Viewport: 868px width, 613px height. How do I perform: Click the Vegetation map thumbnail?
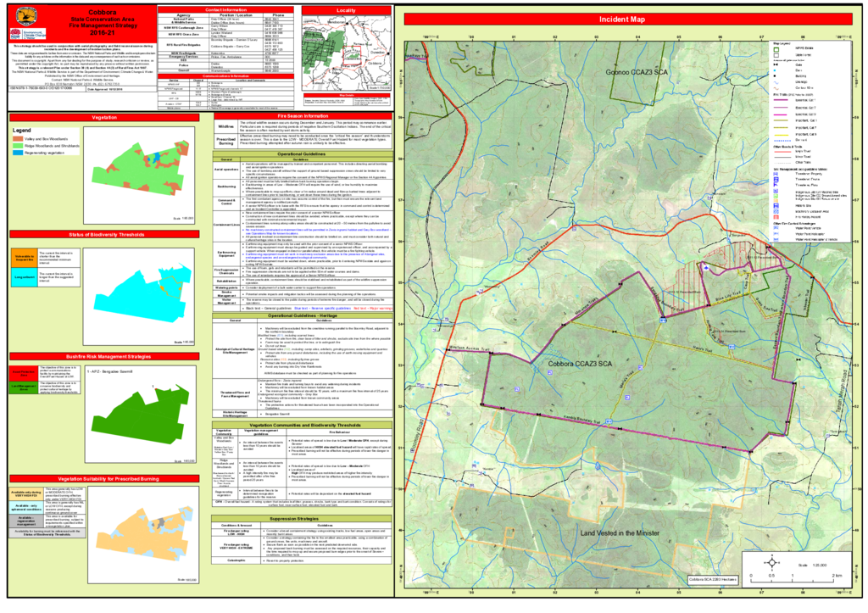point(139,175)
